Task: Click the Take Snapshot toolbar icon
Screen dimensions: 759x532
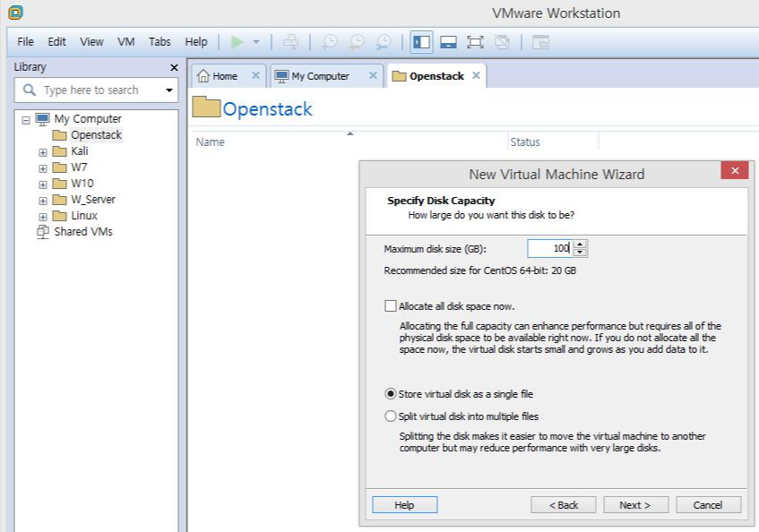Action: (x=330, y=42)
